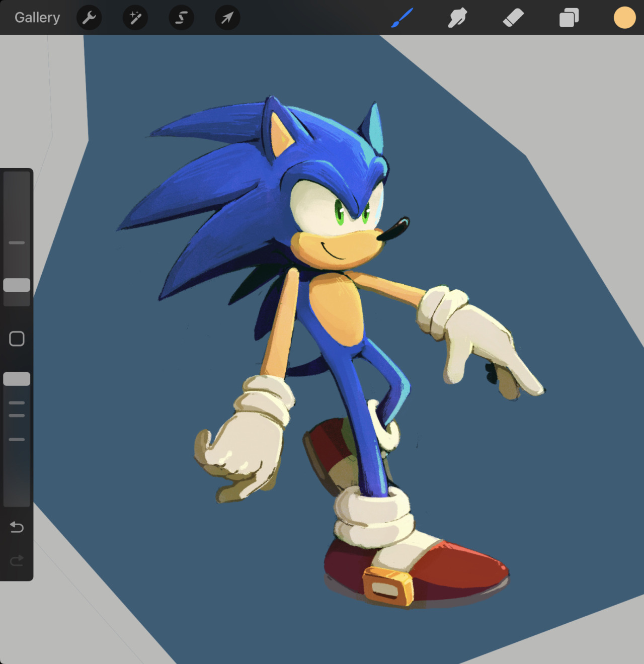Undo the last stroke
The width and height of the screenshot is (644, 664).
(x=17, y=527)
